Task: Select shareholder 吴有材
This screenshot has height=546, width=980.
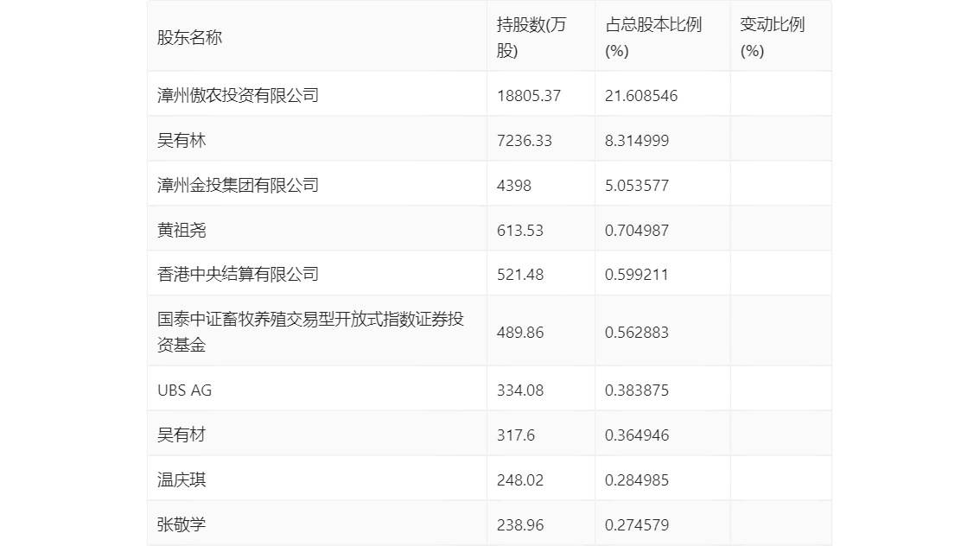Action: [x=181, y=435]
